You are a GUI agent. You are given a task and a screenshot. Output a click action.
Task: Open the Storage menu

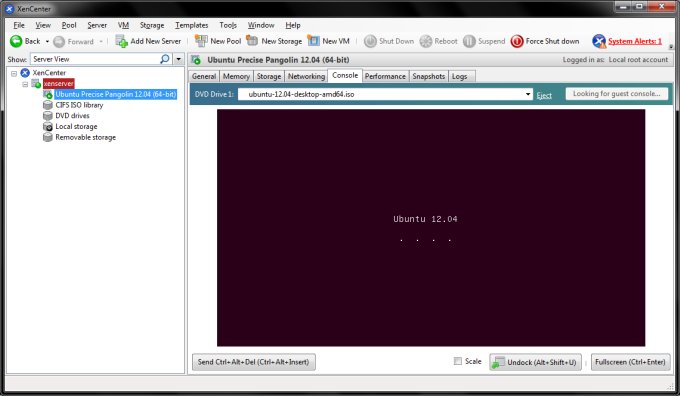pyautogui.click(x=152, y=25)
